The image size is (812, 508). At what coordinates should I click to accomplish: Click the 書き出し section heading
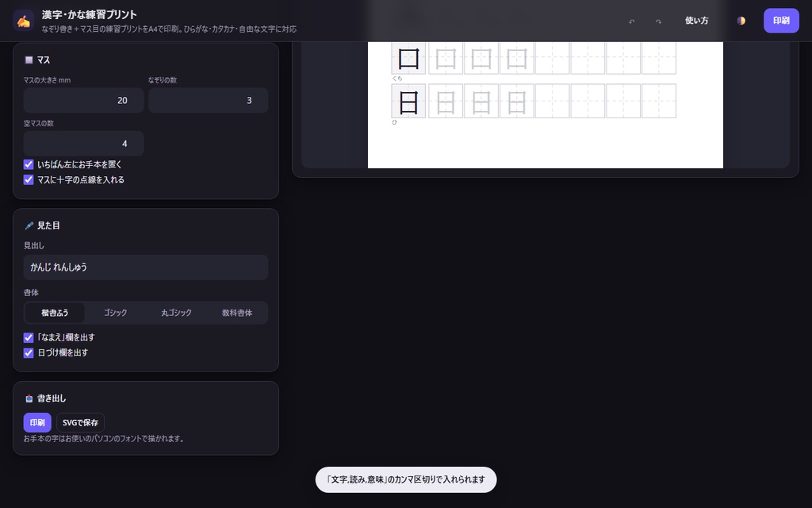45,398
